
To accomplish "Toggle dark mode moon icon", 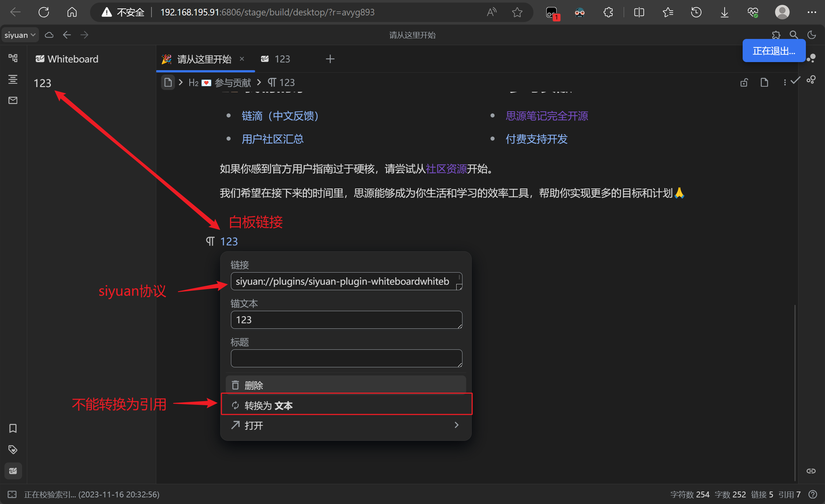I will pyautogui.click(x=812, y=35).
